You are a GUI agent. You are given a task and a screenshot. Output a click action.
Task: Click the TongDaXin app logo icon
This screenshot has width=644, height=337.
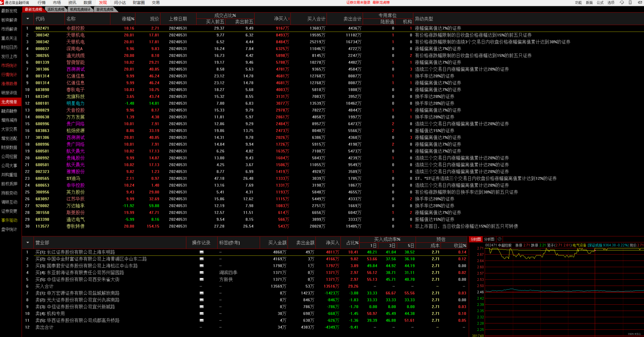pos(2,2)
